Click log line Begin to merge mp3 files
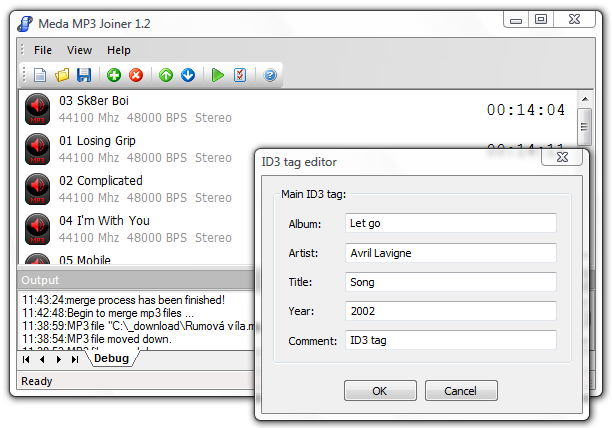 click(108, 313)
